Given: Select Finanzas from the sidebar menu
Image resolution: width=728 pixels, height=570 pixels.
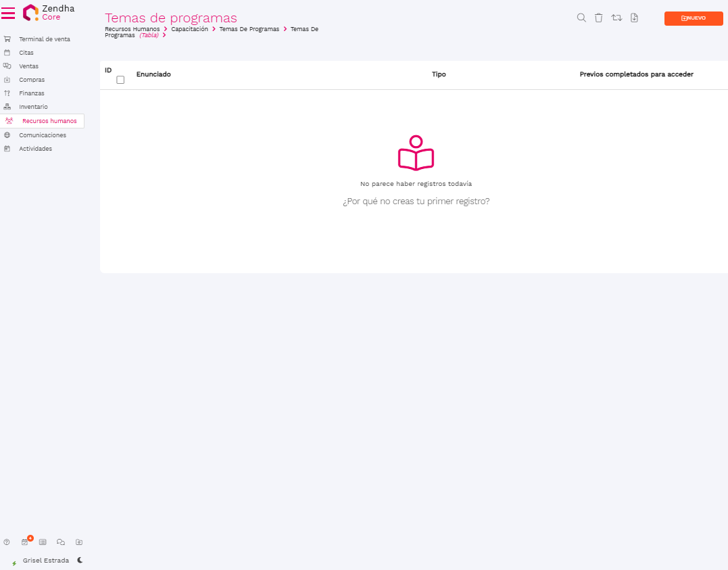Looking at the screenshot, I should 31,93.
